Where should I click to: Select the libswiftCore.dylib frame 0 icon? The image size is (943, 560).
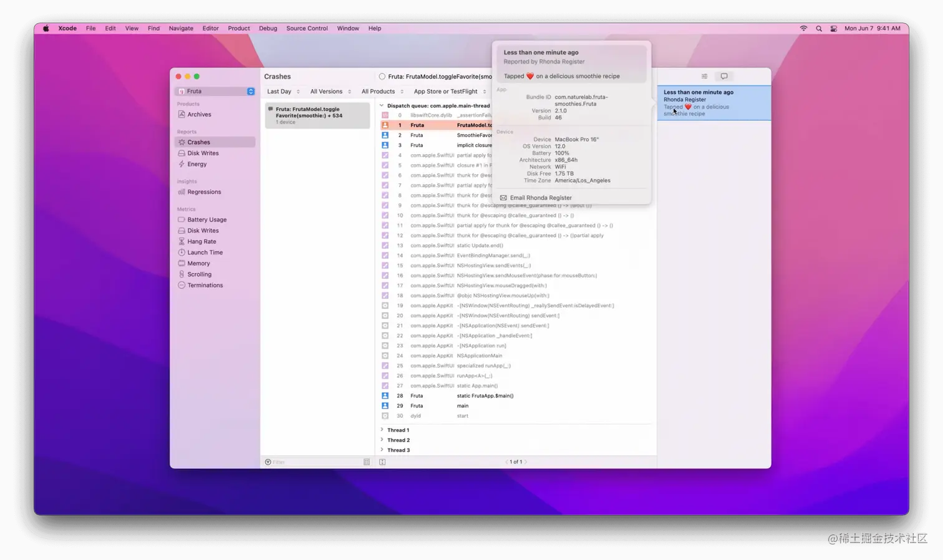coord(385,115)
